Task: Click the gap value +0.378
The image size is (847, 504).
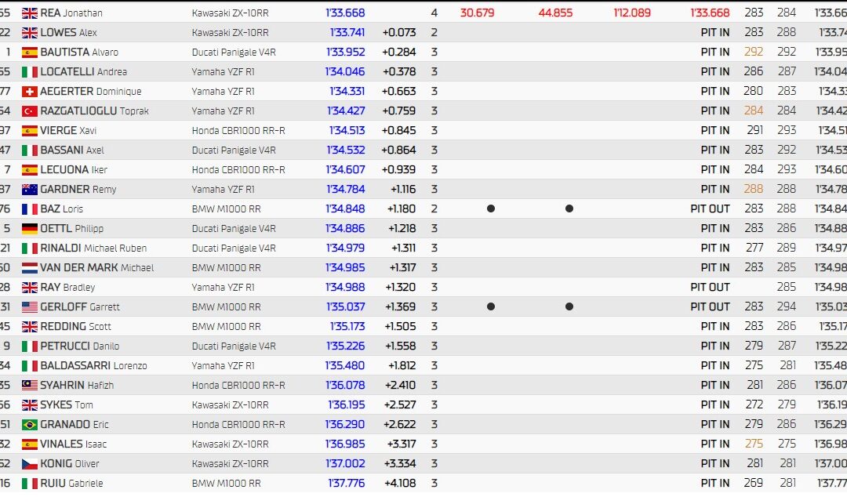Action: tap(399, 72)
